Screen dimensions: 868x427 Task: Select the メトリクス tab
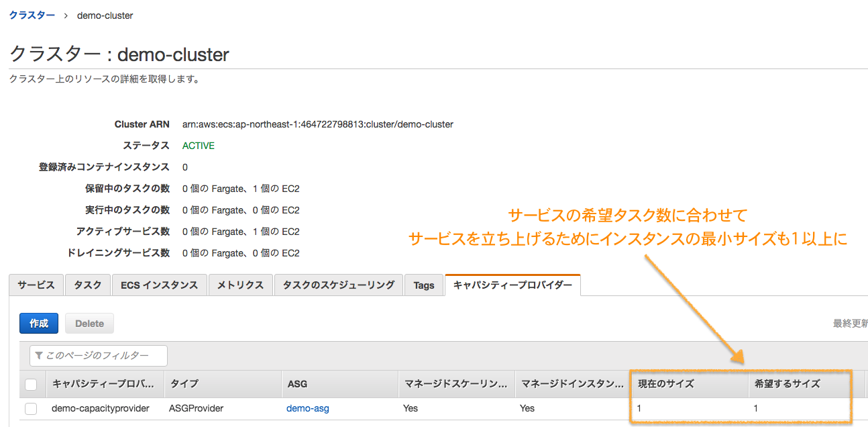tap(240, 285)
